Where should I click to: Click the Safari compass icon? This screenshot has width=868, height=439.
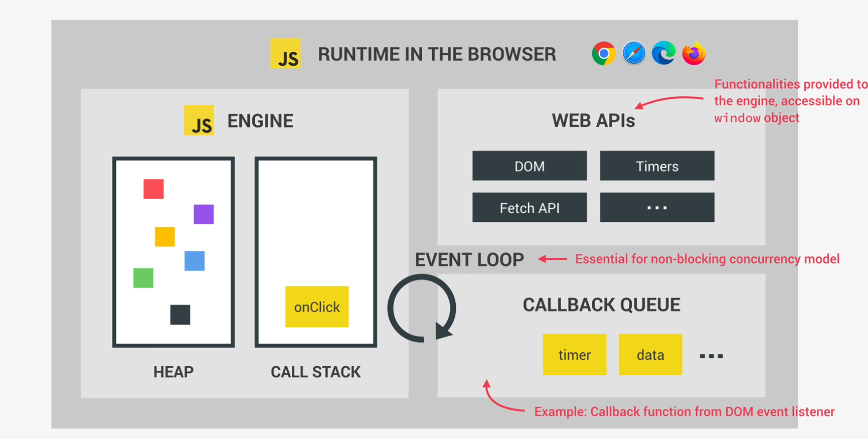click(634, 54)
